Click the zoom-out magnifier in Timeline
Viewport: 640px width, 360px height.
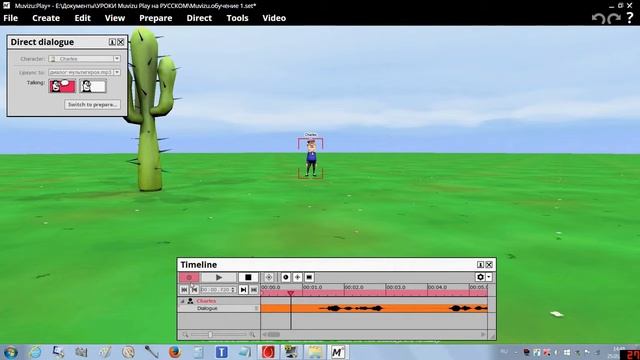coord(185,335)
